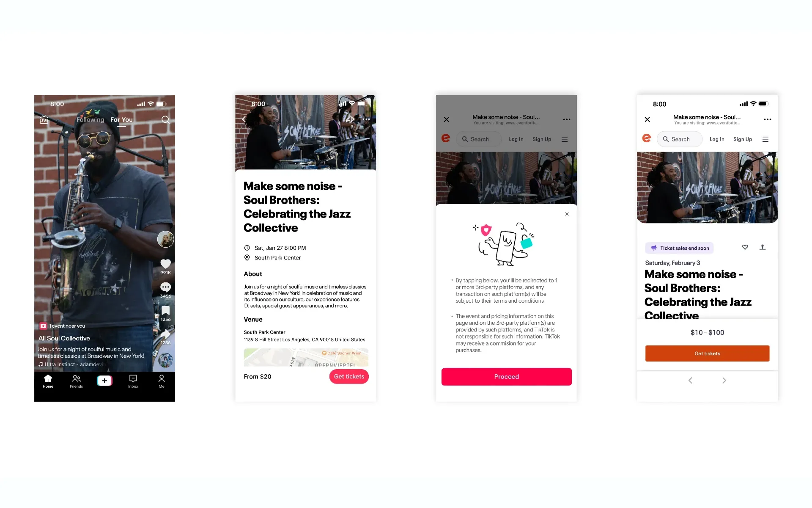Tap the comment icon showing 3456
812x508 pixels.
(166, 287)
